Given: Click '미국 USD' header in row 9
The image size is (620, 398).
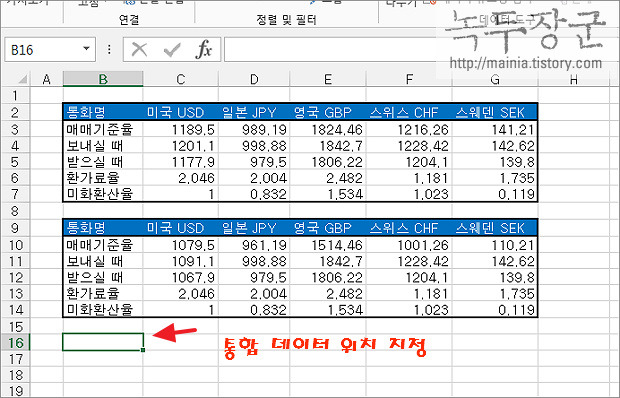Looking at the screenshot, I should coord(180,228).
